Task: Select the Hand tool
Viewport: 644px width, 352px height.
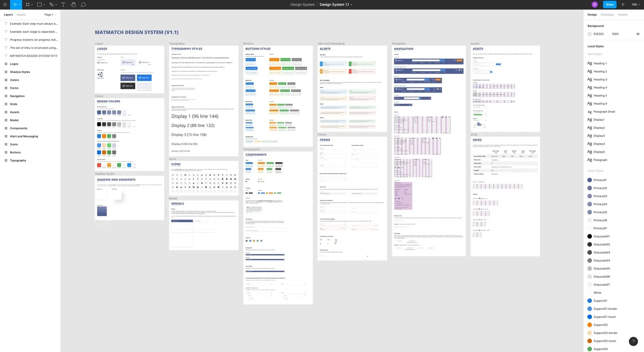Action: coord(73,4)
